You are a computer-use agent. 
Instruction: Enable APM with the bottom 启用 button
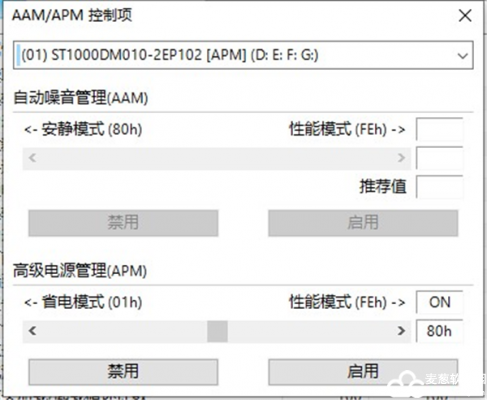(x=363, y=372)
